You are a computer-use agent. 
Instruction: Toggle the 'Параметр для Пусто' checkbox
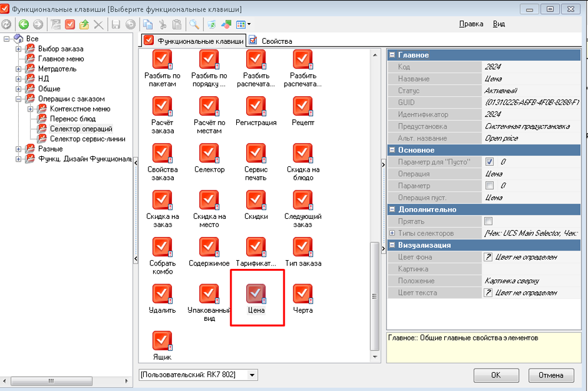click(489, 162)
